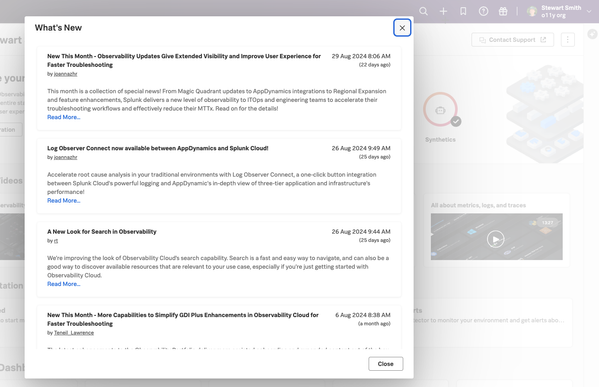Open author link on New Look for Search

pyautogui.click(x=56, y=241)
